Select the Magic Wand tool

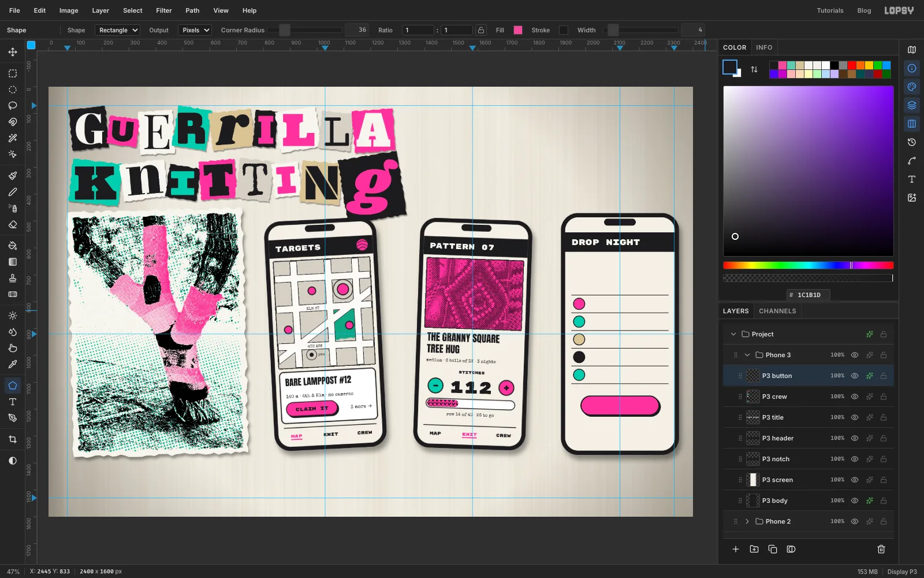13,138
